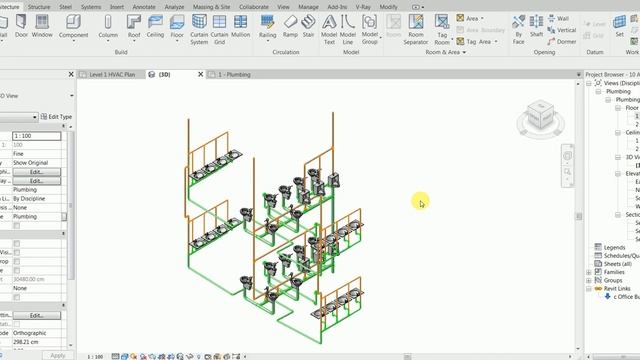
Task: Click Edit Type in Properties panel
Action: coord(56,117)
